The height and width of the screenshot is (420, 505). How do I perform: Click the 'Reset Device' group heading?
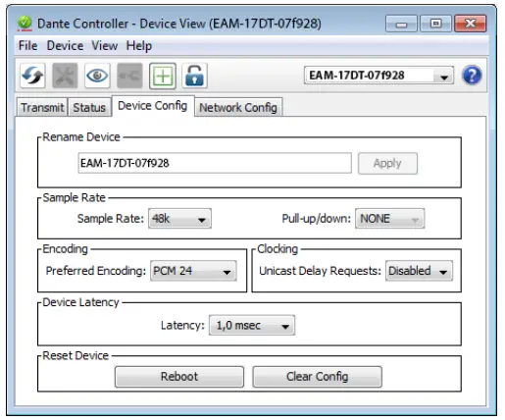pos(76,355)
